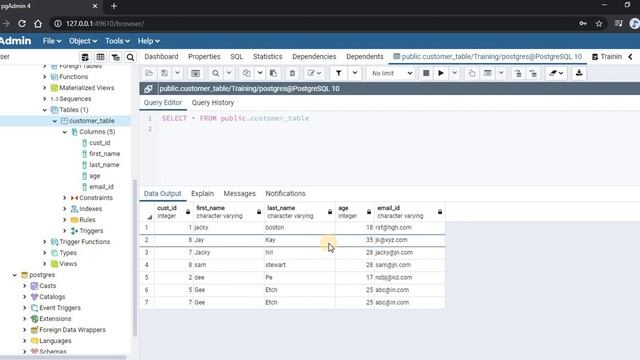Select the email_id column in tree
The height and width of the screenshot is (360, 640).
[101, 187]
